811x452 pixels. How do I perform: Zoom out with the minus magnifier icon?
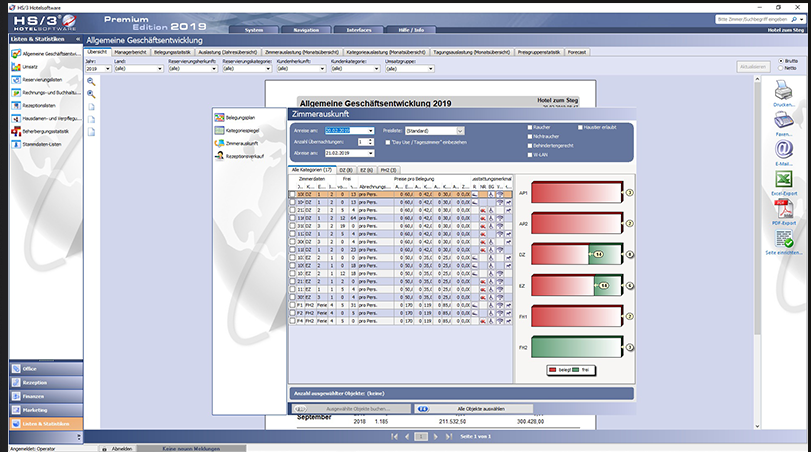point(91,81)
